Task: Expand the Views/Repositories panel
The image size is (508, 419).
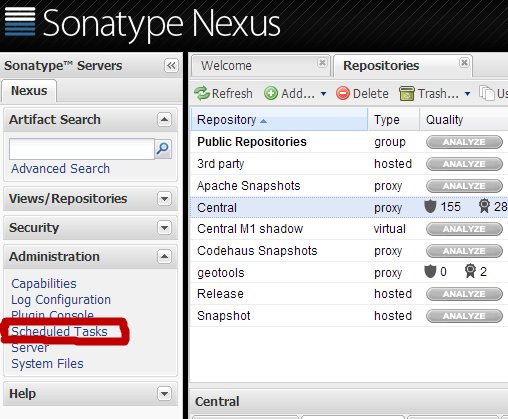Action: click(164, 199)
